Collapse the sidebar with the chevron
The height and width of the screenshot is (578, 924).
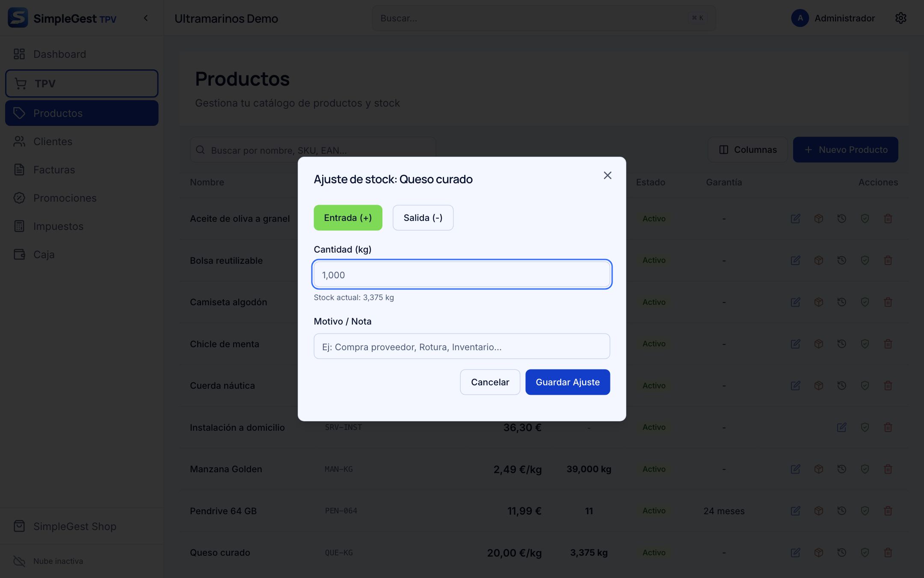coord(146,18)
